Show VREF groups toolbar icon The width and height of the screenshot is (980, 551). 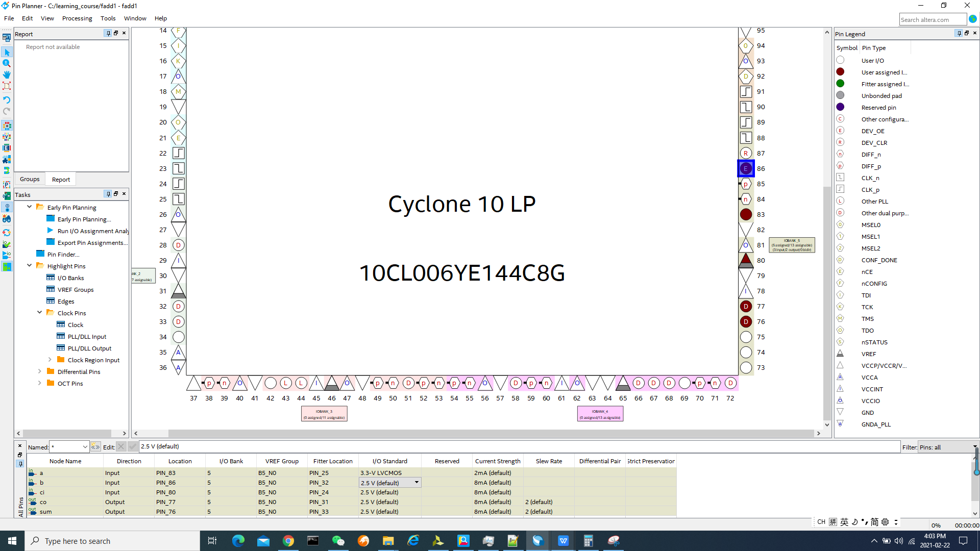pos(7,137)
